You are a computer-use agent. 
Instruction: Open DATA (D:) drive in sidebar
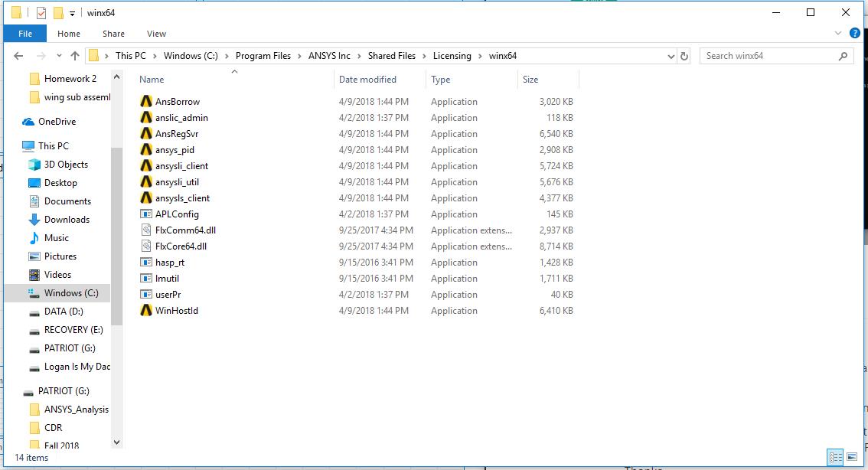tap(64, 312)
